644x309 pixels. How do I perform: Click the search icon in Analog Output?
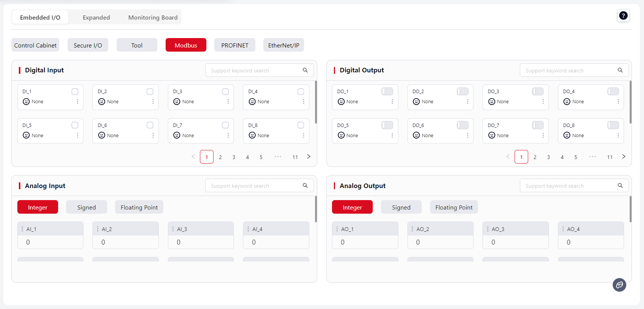620,185
